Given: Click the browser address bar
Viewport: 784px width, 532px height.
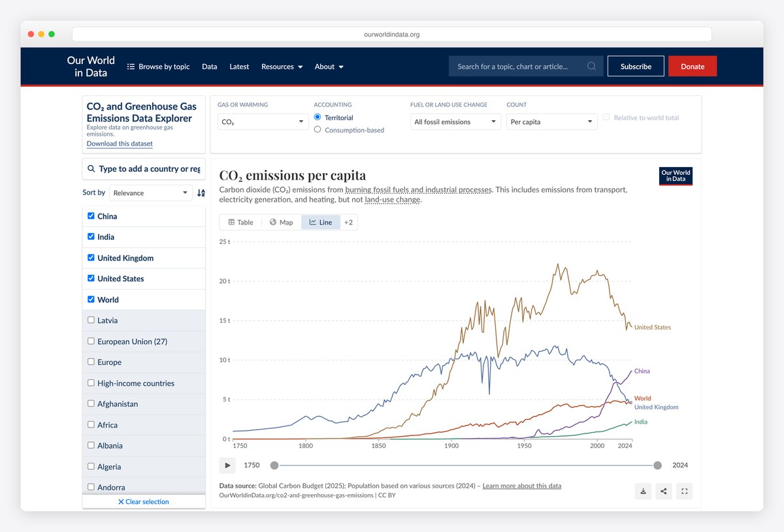Looking at the screenshot, I should 392,34.
